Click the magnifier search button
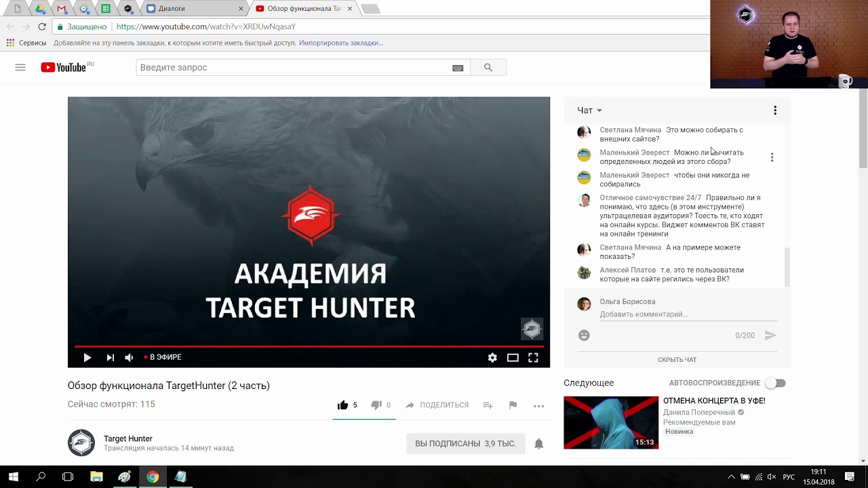868x488 pixels. 488,67
